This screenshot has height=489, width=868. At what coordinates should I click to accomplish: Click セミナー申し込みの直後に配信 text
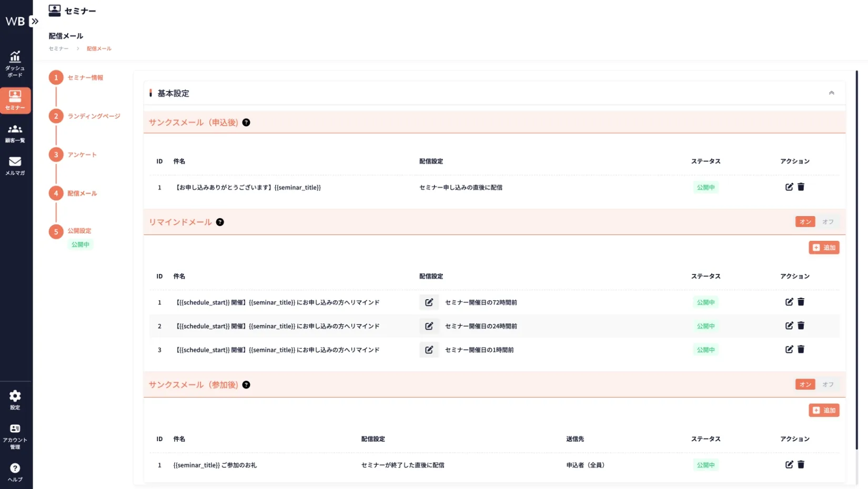[460, 187]
